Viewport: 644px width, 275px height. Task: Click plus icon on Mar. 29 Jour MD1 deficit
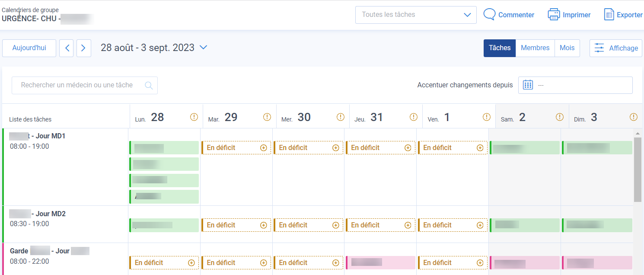click(x=263, y=147)
